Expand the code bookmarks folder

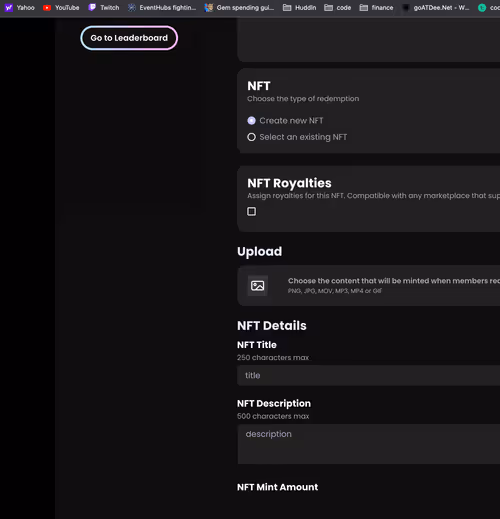pos(337,8)
